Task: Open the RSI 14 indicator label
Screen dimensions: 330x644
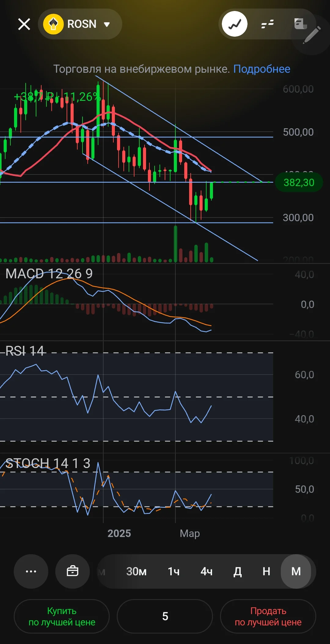Action: coord(25,351)
